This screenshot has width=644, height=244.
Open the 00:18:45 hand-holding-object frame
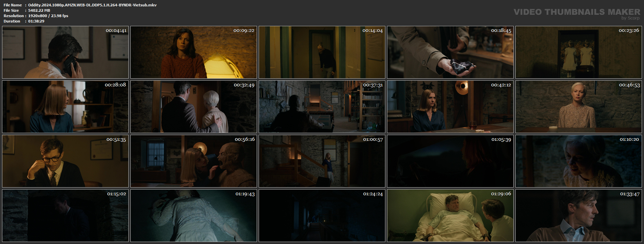point(450,52)
